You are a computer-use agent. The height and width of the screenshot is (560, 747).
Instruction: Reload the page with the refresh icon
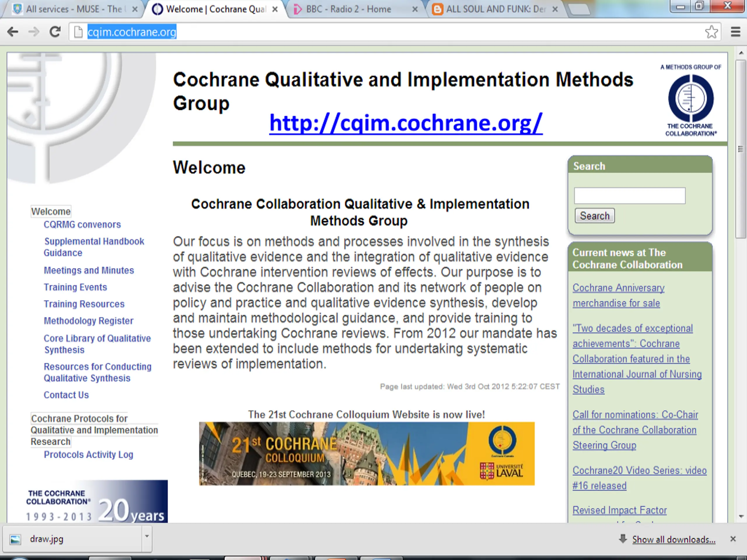[x=55, y=32]
